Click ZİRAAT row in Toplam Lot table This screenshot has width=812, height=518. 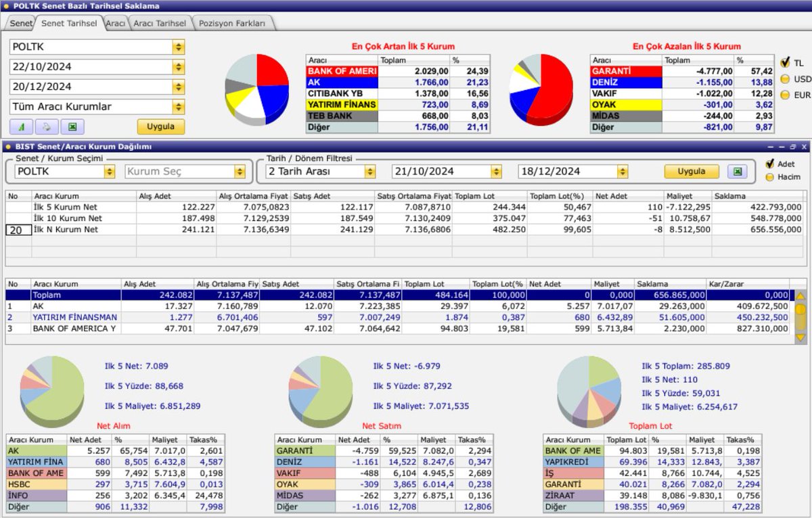652,496
